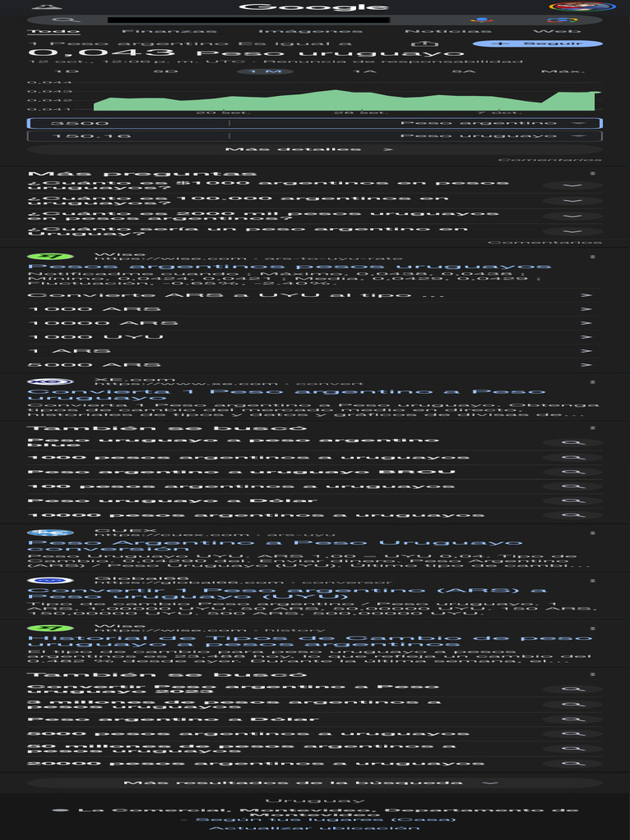
Task: Open Más detalles for the conversion
Action: (x=315, y=149)
